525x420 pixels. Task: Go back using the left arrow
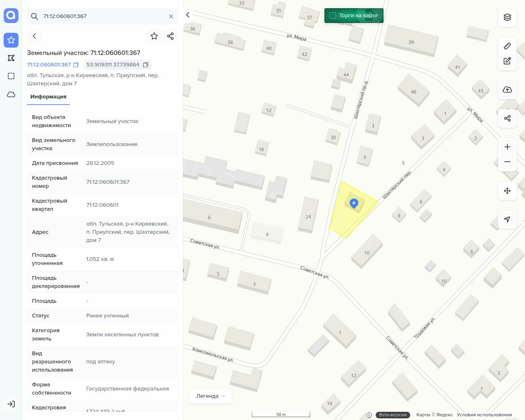34,36
